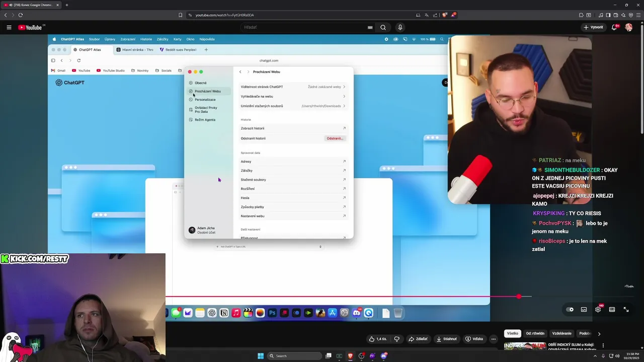Like the video with 1,4 tis. likes

pyautogui.click(x=377, y=339)
